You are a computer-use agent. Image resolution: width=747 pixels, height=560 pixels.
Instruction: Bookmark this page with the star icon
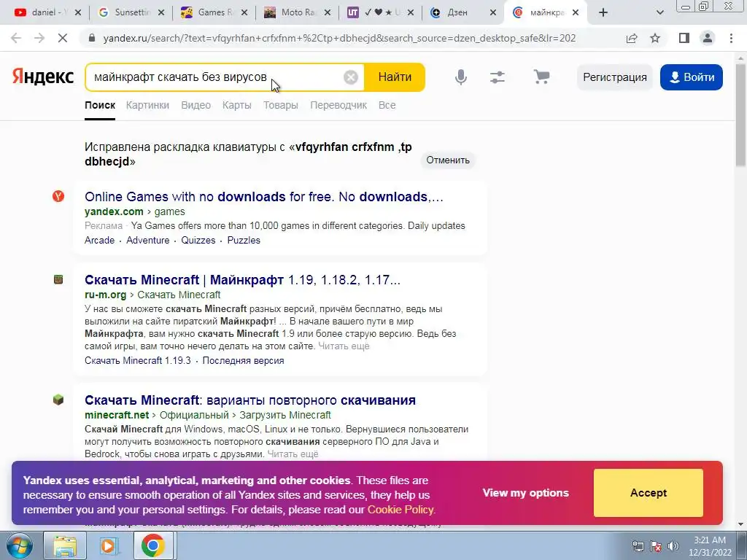[655, 38]
